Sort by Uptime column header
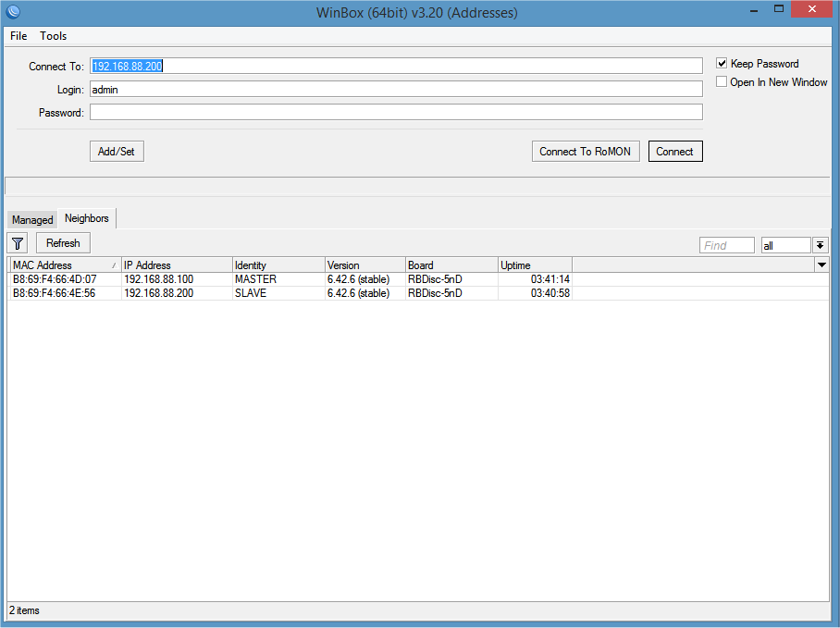840x628 pixels. [536, 265]
